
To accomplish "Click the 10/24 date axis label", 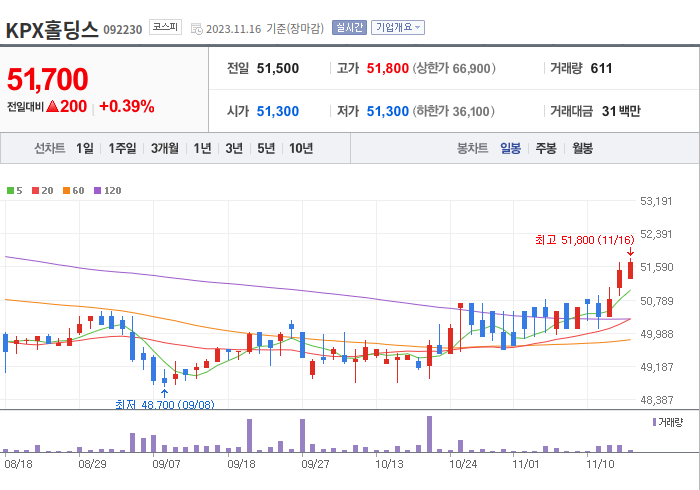I will [x=463, y=464].
